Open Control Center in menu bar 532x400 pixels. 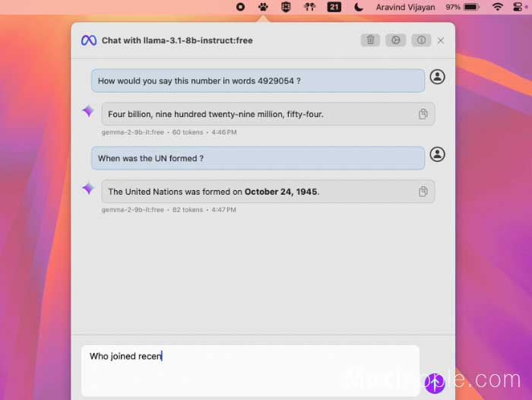(x=518, y=7)
